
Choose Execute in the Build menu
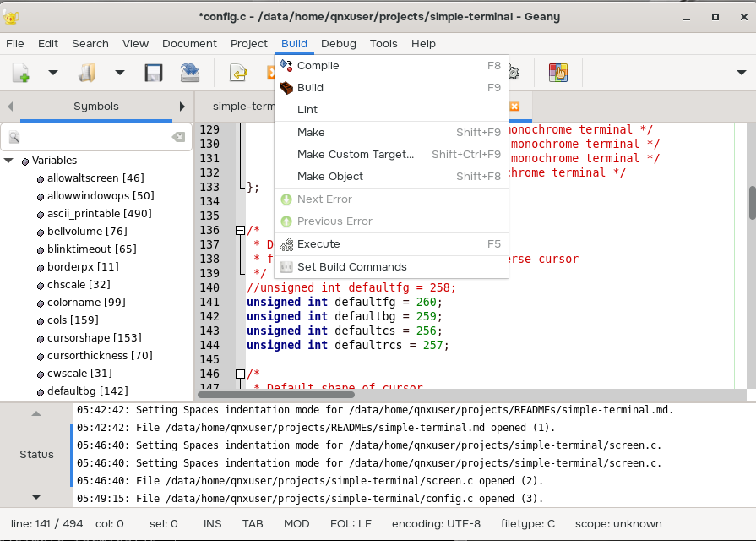(x=318, y=244)
